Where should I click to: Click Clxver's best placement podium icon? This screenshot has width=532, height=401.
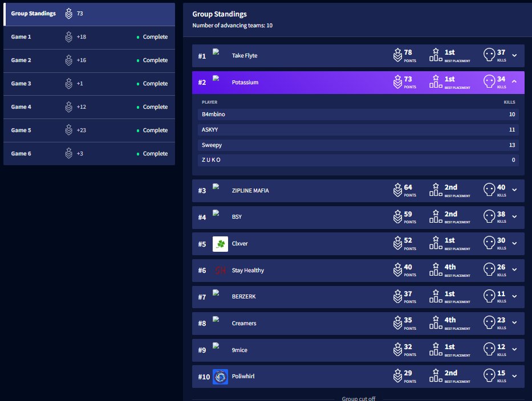point(436,243)
